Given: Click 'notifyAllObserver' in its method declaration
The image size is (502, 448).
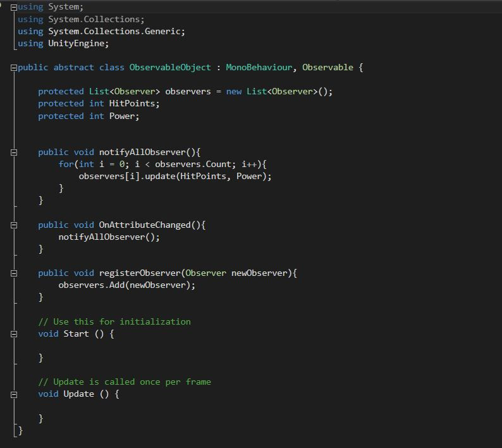Looking at the screenshot, I should [142, 152].
